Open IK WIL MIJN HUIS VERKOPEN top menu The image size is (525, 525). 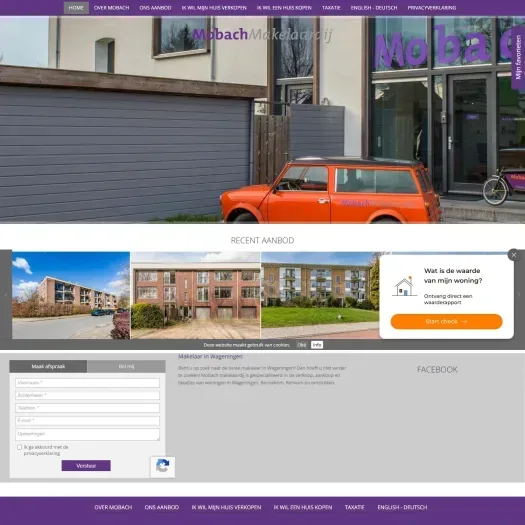tap(214, 8)
